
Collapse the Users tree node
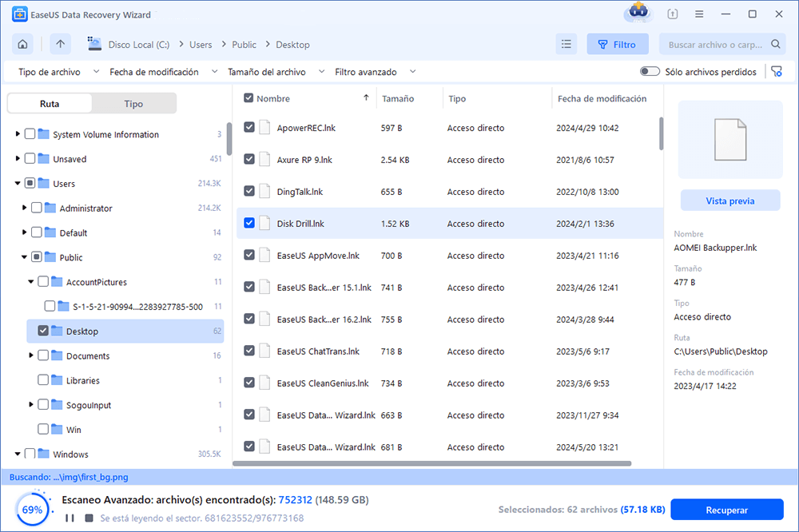pos(18,184)
